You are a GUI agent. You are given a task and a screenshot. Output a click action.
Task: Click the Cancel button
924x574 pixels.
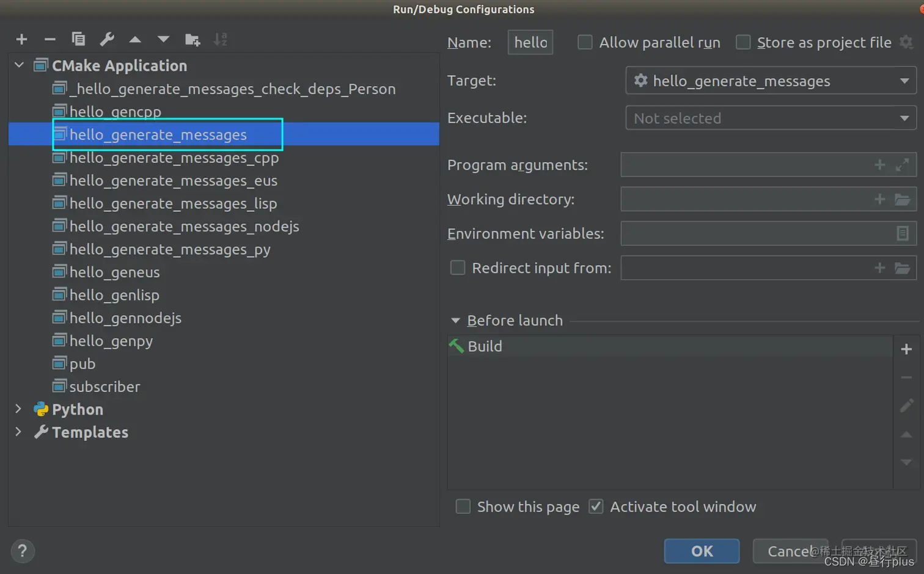790,551
